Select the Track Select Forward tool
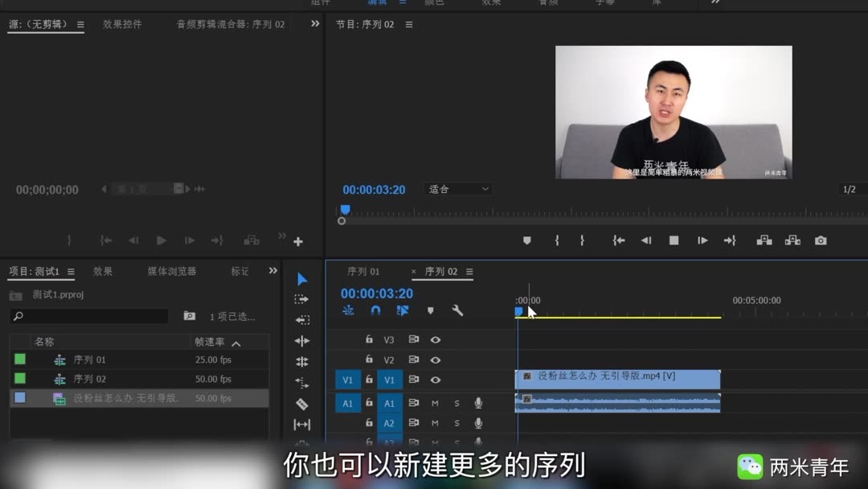The image size is (868, 489). coord(301,298)
